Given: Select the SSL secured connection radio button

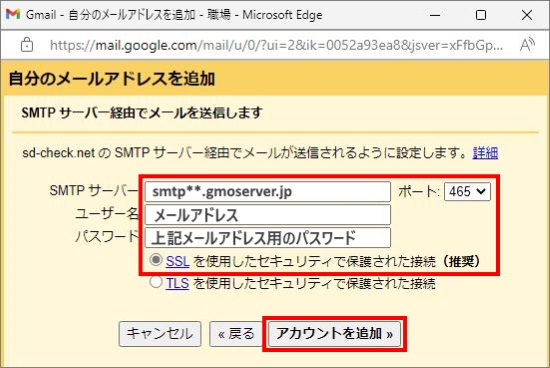Looking at the screenshot, I should click(x=156, y=260).
